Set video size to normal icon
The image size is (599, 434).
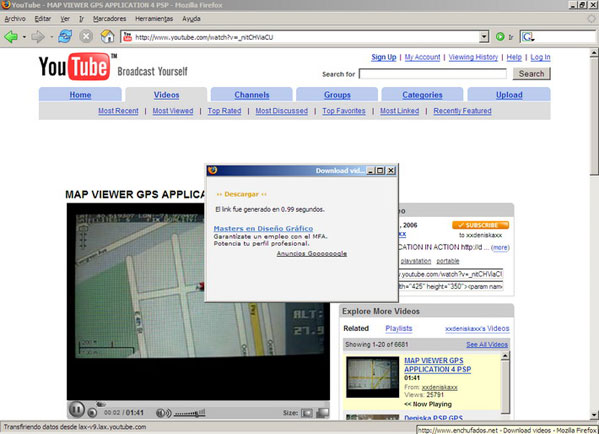click(306, 413)
